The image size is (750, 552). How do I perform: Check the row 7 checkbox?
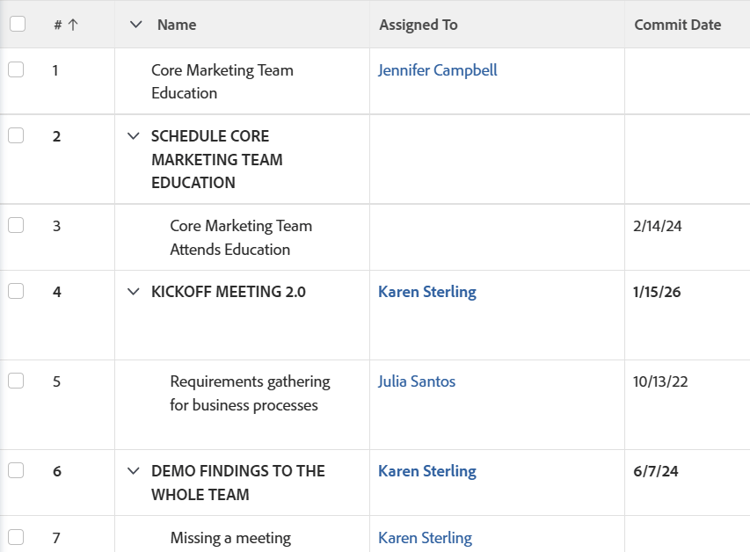click(16, 537)
